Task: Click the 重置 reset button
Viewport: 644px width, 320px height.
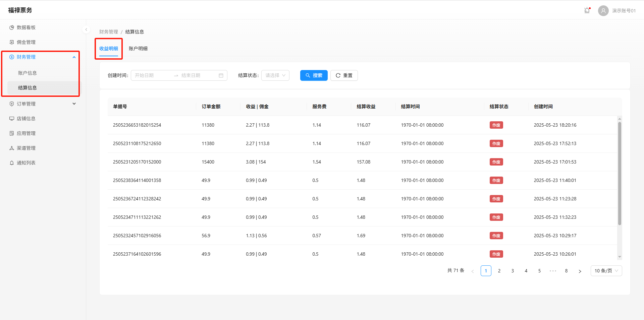Action: [344, 75]
